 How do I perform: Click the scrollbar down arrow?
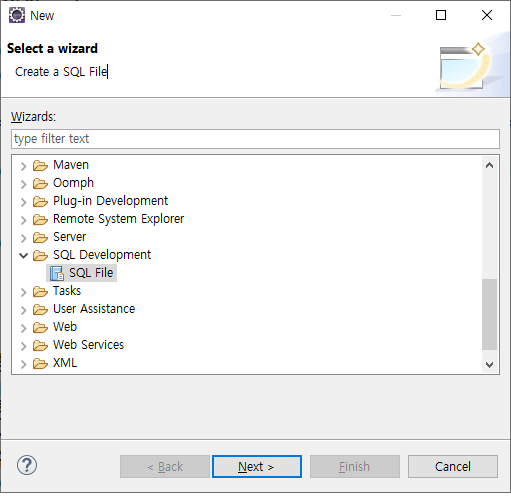point(489,364)
